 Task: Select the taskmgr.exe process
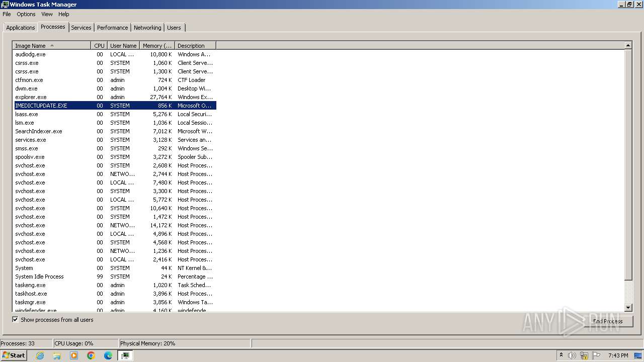[x=115, y=302]
